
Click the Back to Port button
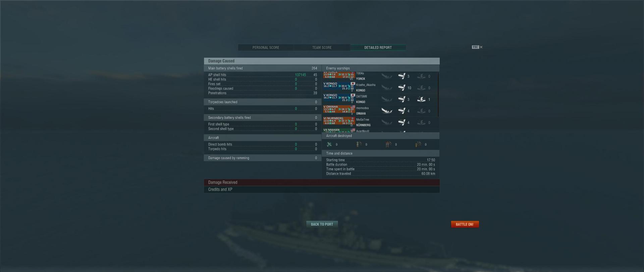click(x=322, y=224)
